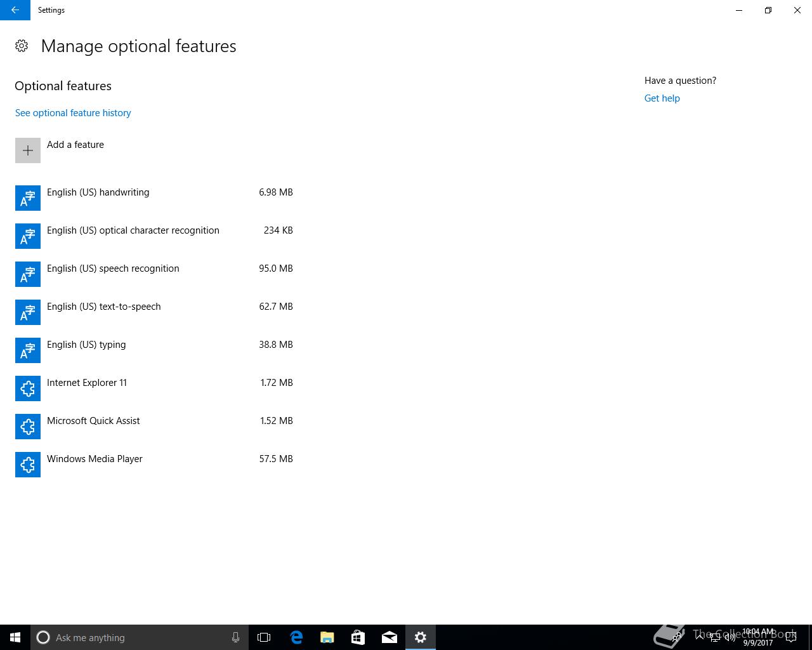Click the 1.52 MB size value
The height and width of the screenshot is (650, 812).
point(277,421)
